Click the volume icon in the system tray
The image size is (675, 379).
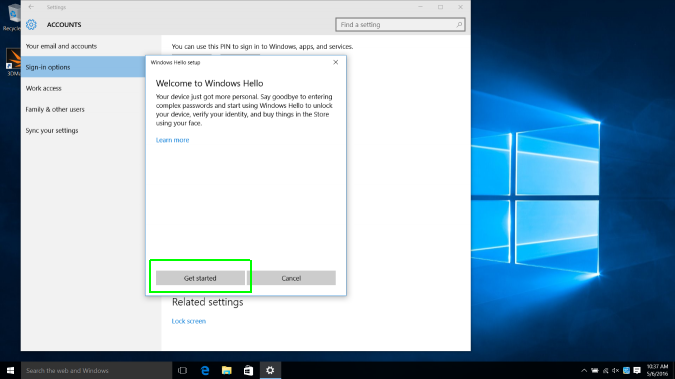[616, 370]
